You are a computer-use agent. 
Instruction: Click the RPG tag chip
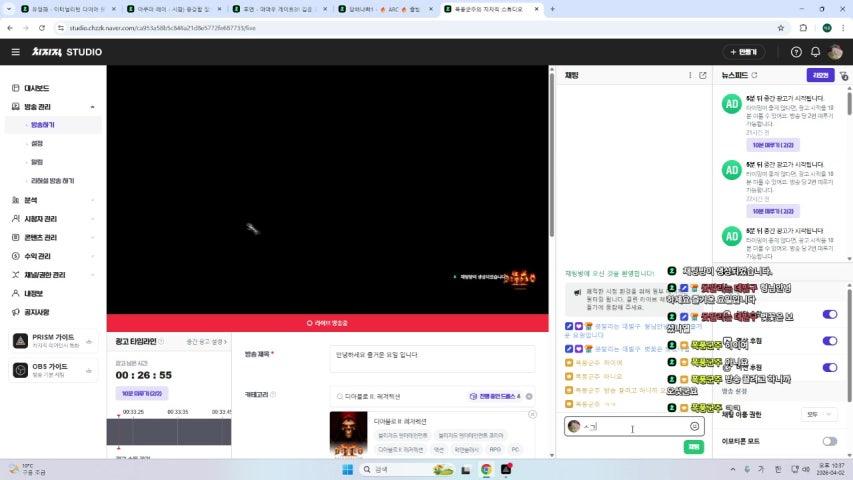[x=495, y=450]
